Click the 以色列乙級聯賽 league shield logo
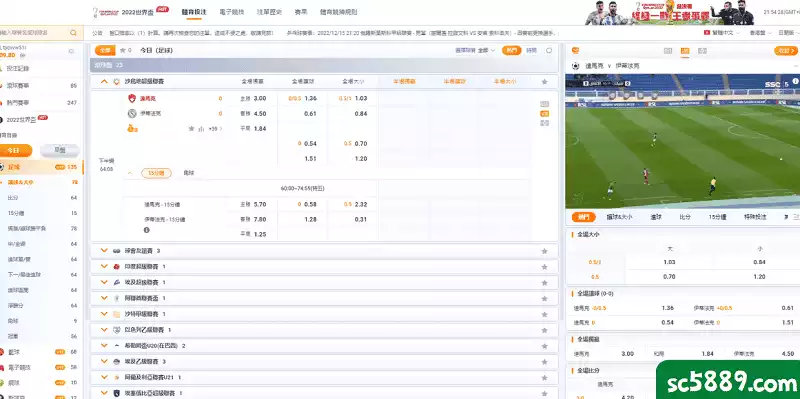This screenshot has height=399, width=800. coord(116,330)
